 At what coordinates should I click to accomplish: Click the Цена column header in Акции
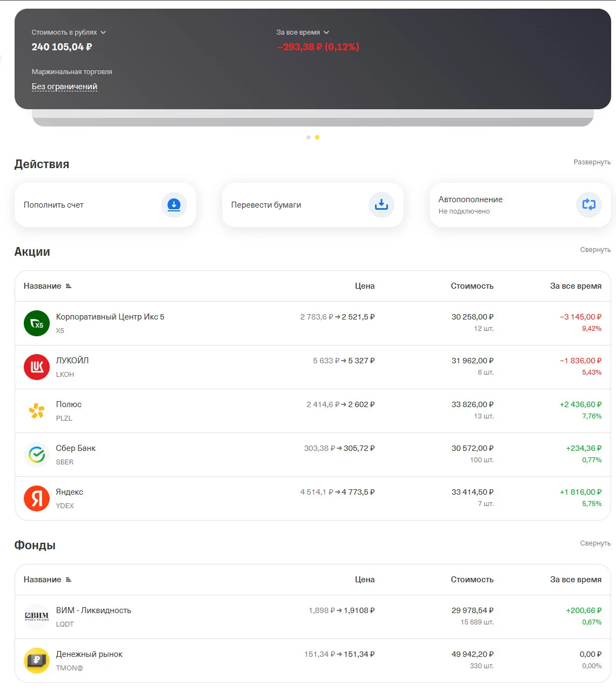pyautogui.click(x=365, y=286)
